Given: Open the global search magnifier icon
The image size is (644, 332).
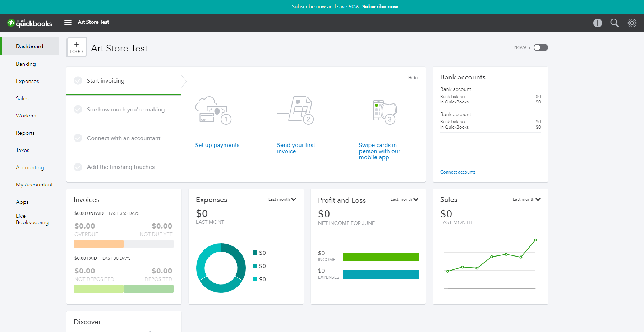Looking at the screenshot, I should [615, 23].
